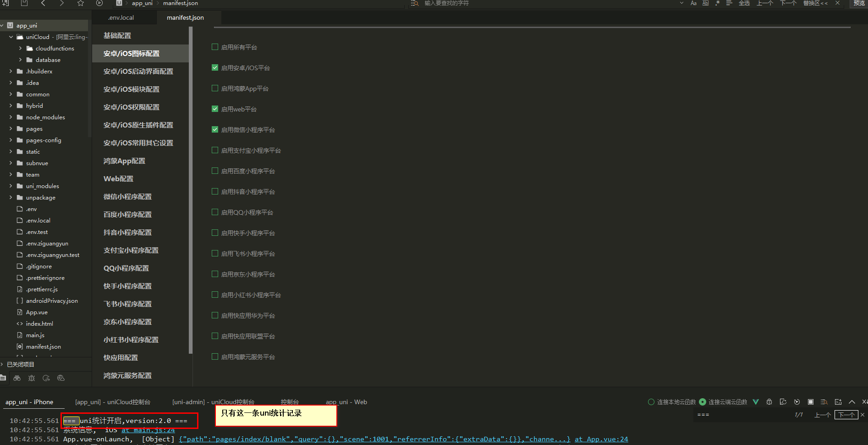Expand the cloudfunctions folder

pos(20,48)
